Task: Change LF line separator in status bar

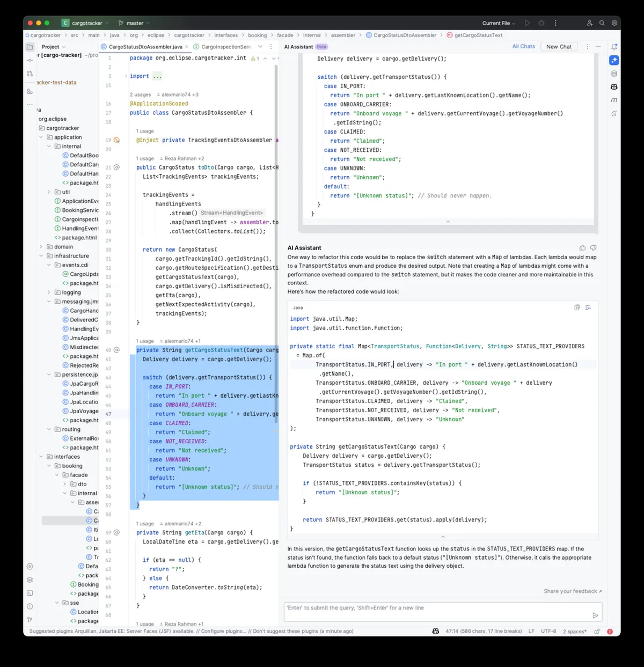Action: pos(531,632)
